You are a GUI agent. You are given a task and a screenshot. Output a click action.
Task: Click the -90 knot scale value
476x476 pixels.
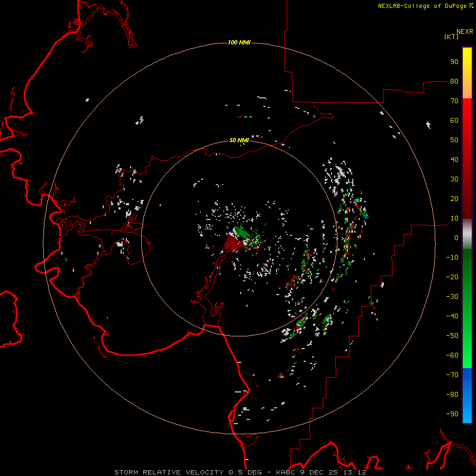pyautogui.click(x=452, y=414)
